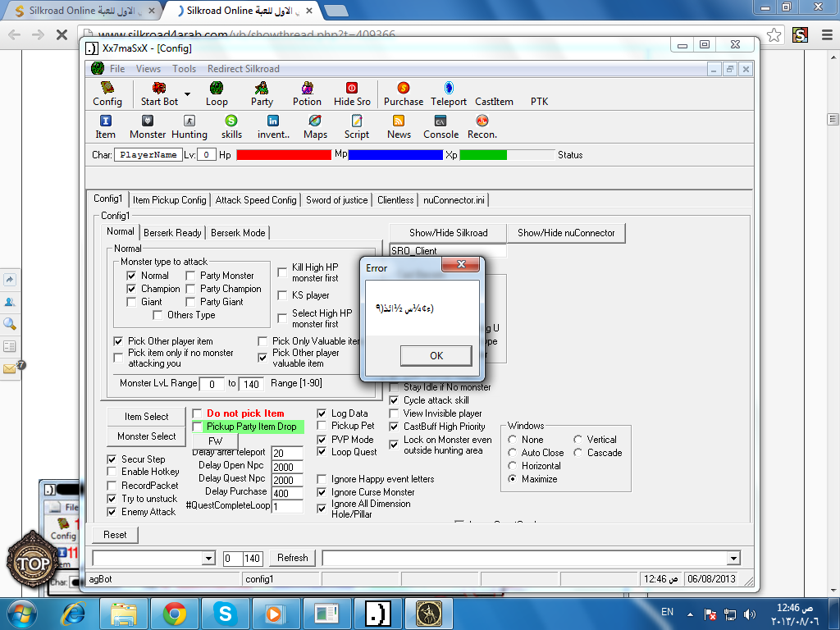Screen dimensions: 840x630
Task: Open the skills view icon
Action: coord(231,127)
